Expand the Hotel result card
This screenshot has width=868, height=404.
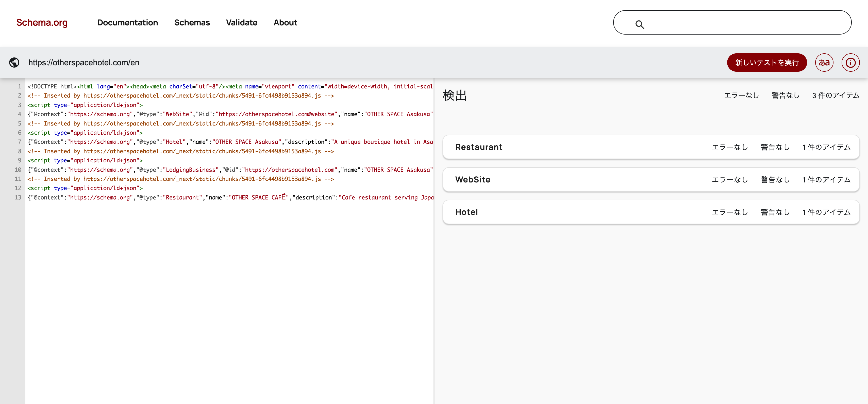click(651, 212)
